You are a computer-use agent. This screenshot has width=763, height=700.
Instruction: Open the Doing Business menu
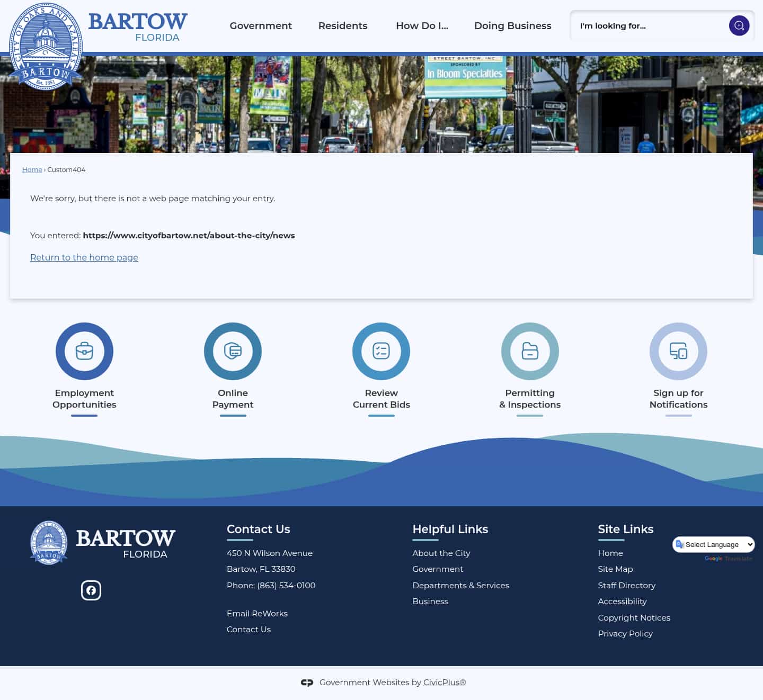(x=512, y=25)
